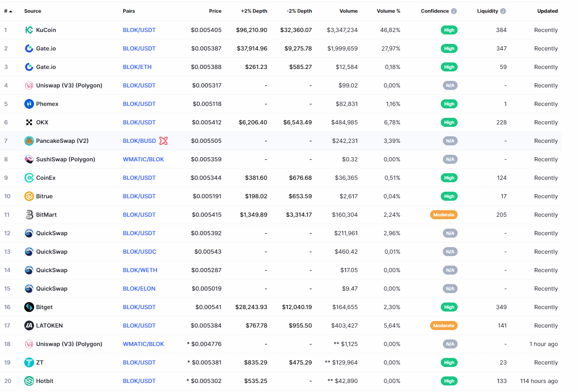
Task: Select the 46,82% volume share value
Action: (x=390, y=30)
